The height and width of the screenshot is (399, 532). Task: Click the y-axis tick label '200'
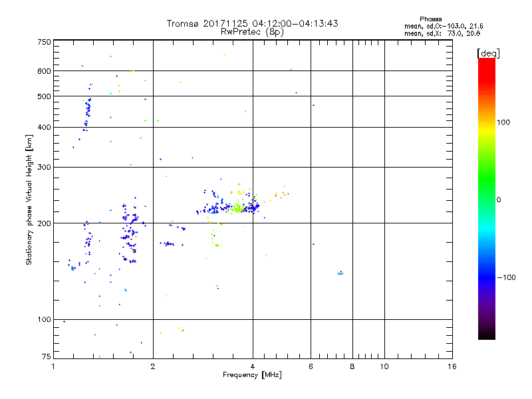tap(44, 223)
